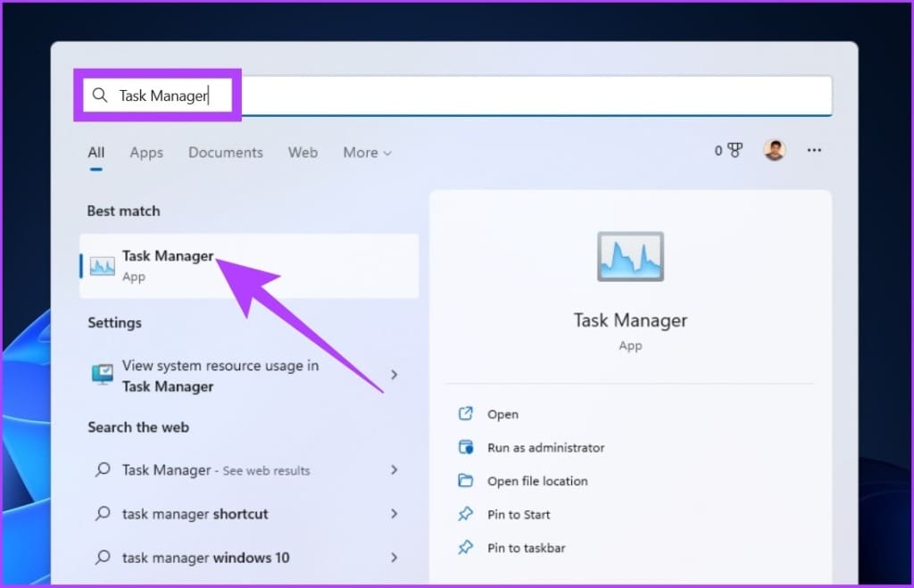Click the View system resource usage monitor icon

pyautogui.click(x=103, y=374)
